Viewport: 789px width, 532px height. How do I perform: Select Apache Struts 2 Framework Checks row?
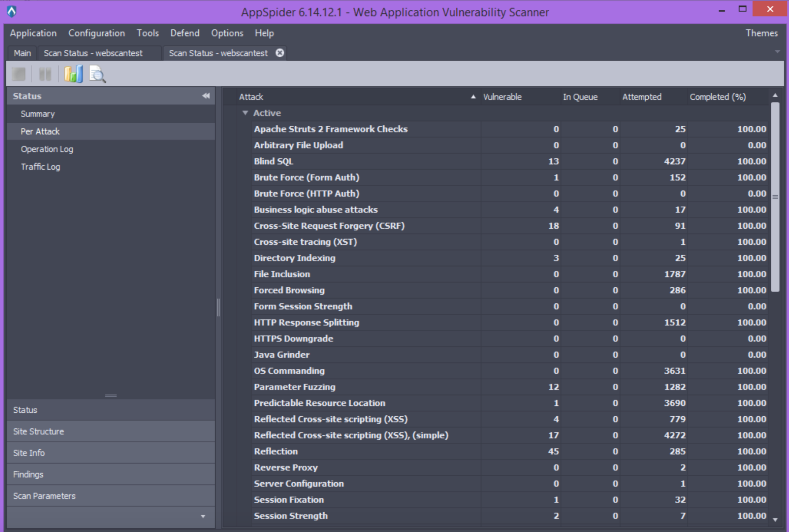pyautogui.click(x=510, y=129)
